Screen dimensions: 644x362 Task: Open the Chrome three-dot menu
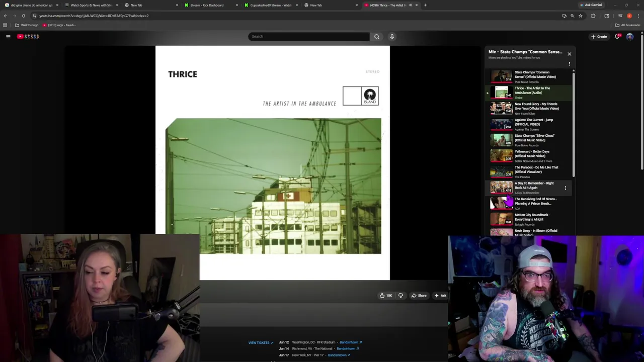[638, 16]
